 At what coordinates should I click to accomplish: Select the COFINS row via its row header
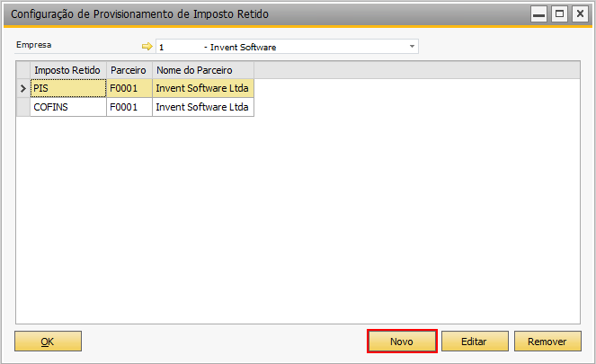pyautogui.click(x=23, y=107)
